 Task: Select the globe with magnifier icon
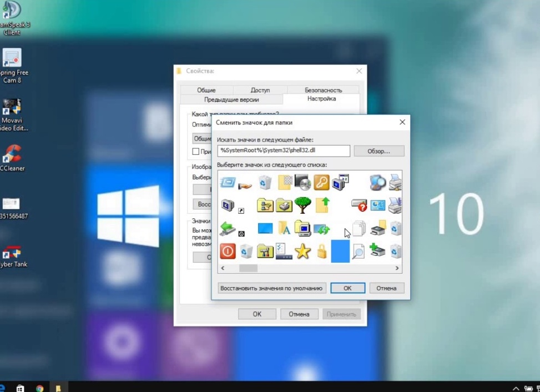(377, 182)
